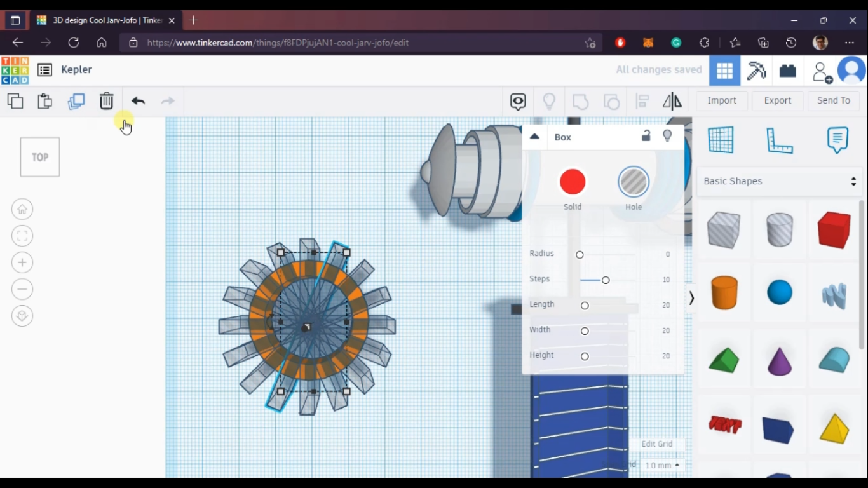Go to home view icon

click(x=22, y=209)
